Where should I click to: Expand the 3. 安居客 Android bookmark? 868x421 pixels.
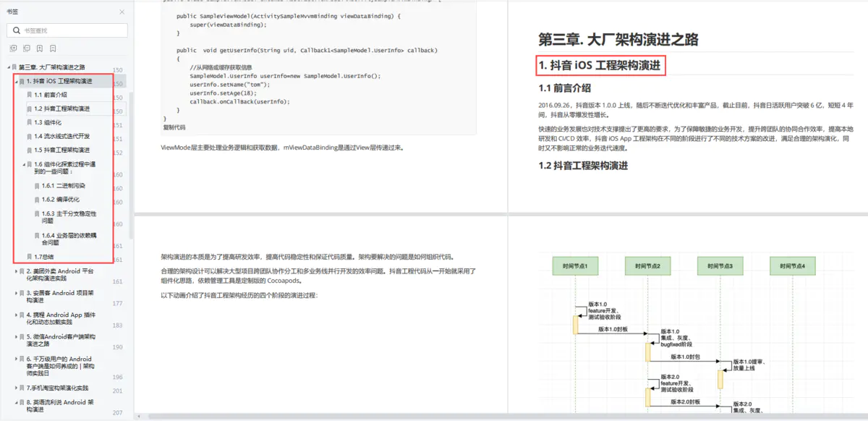(x=16, y=293)
